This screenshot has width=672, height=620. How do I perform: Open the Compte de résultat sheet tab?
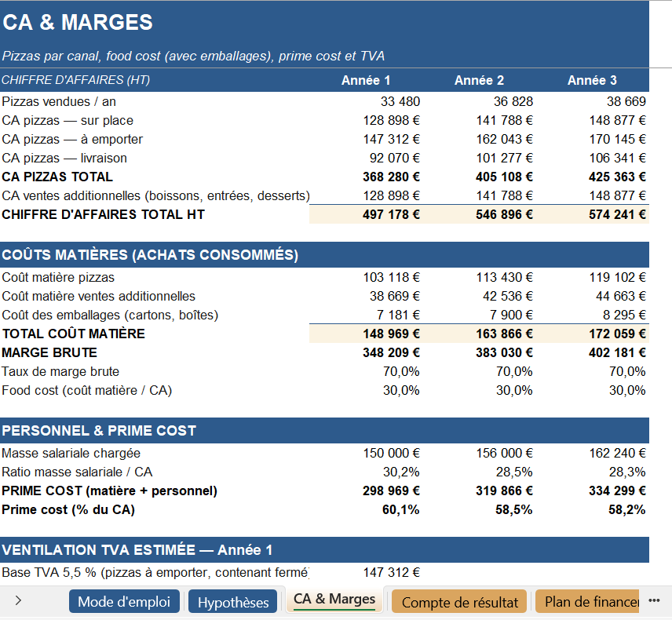(x=459, y=602)
